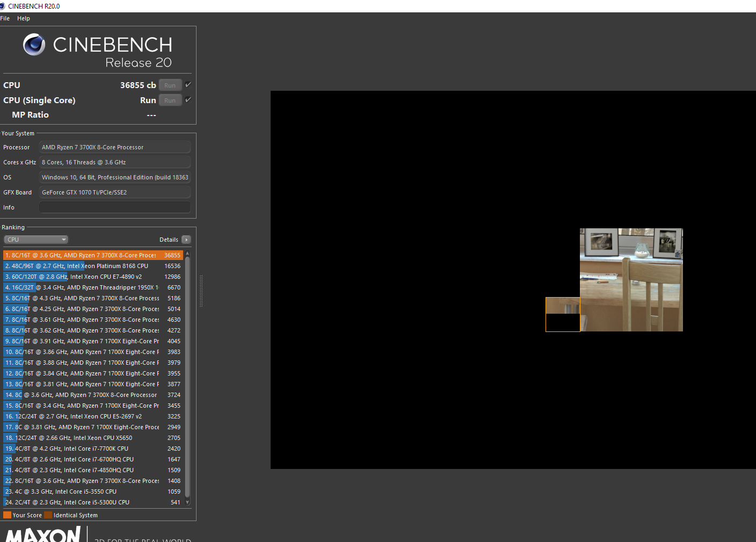Open the File menu

pos(5,18)
